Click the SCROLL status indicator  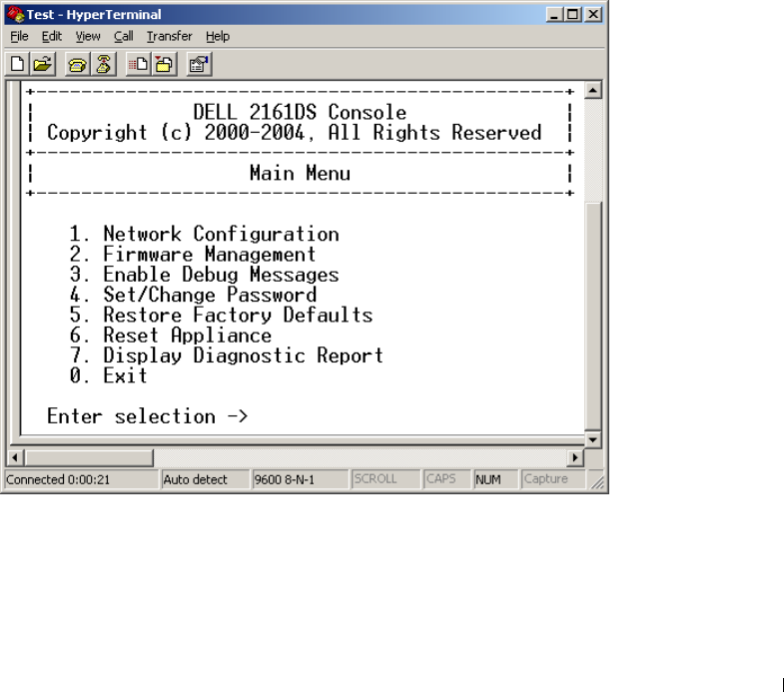385,479
